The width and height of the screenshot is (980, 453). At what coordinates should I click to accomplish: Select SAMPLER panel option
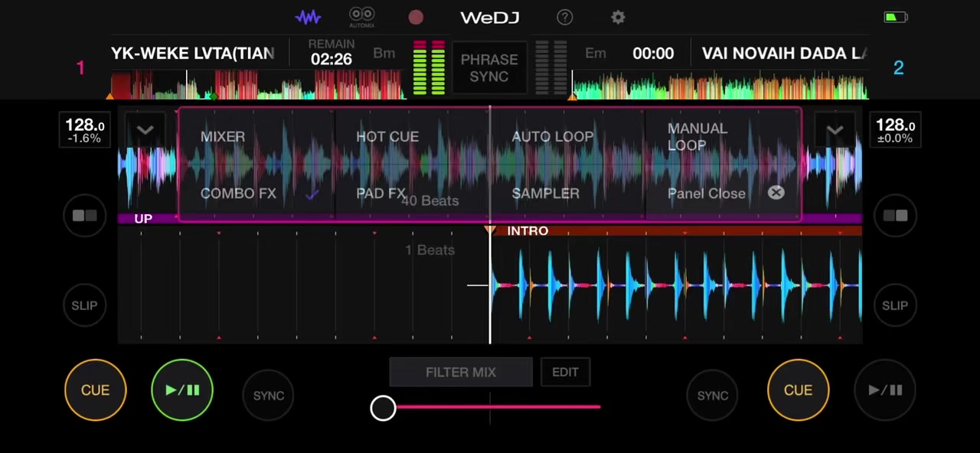(x=545, y=193)
